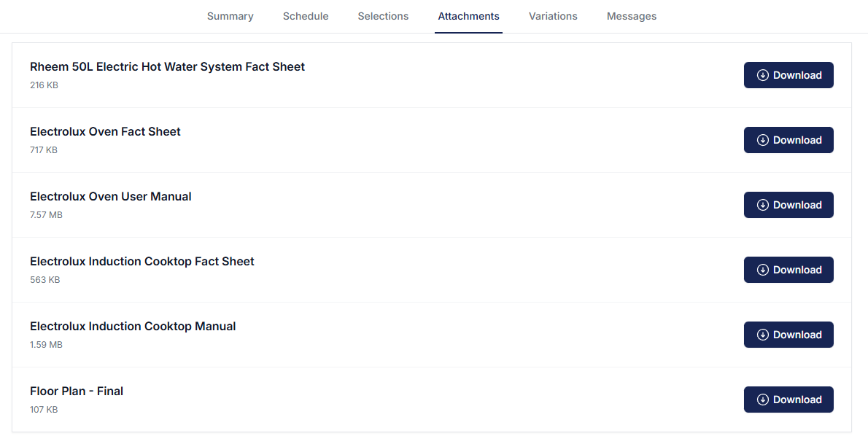This screenshot has width=868, height=444.
Task: Go to the Messages tab
Action: click(632, 16)
